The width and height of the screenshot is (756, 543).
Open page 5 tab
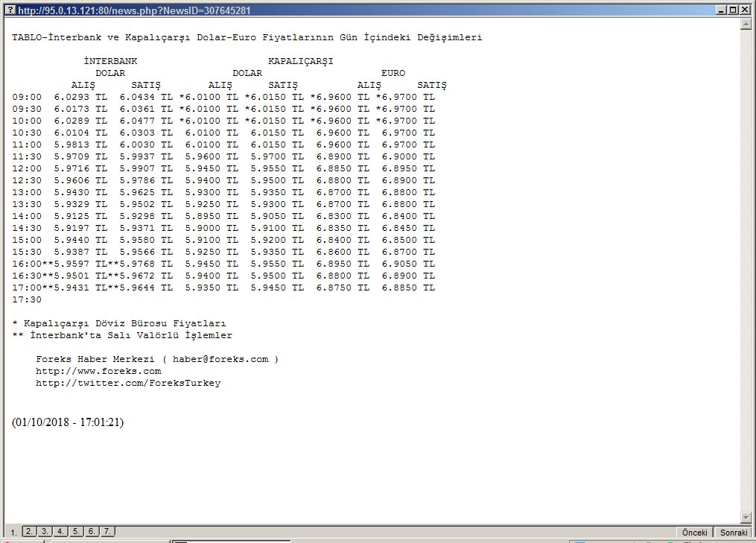pos(76,531)
